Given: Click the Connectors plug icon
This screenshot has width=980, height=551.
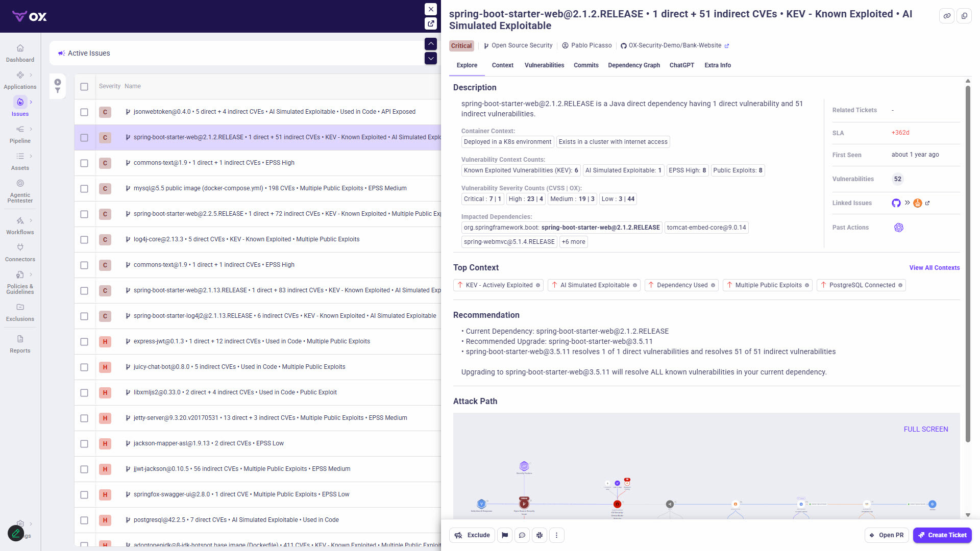Looking at the screenshot, I should pos(20,247).
